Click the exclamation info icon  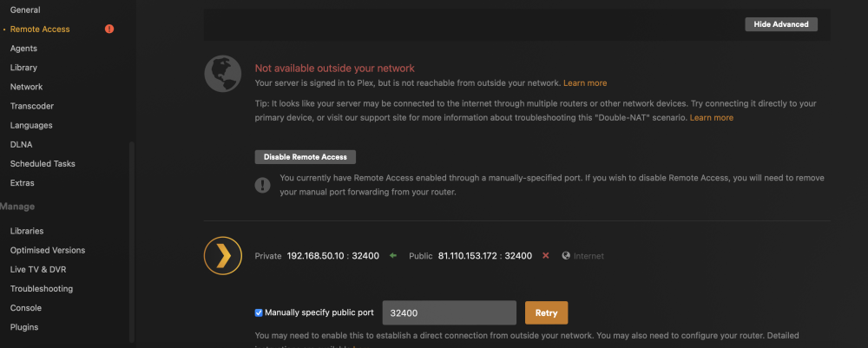point(262,185)
